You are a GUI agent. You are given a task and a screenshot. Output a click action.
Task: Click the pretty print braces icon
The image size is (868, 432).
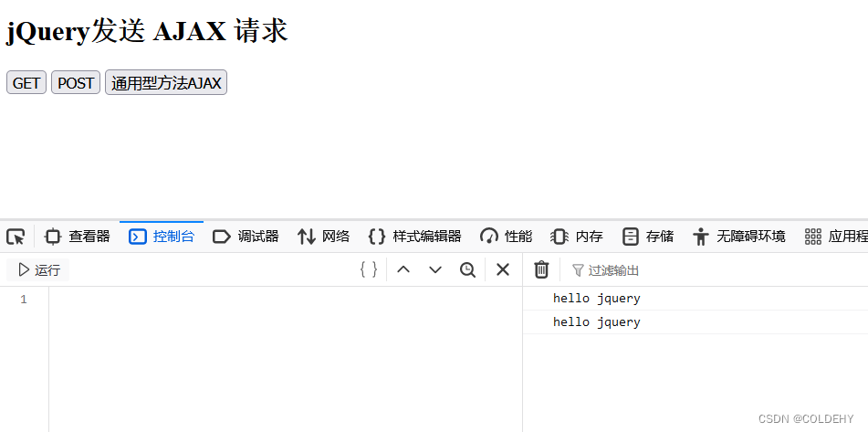click(369, 269)
